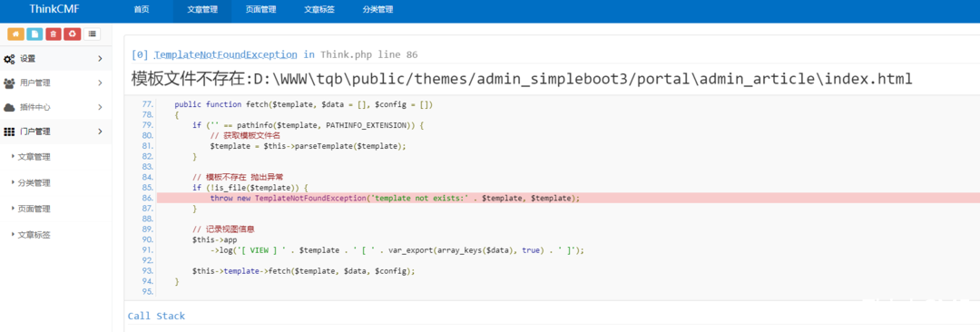Image resolution: width=980 pixels, height=332 pixels.
Task: Collapse the 门户管理 menu chevron
Action: [x=100, y=132]
